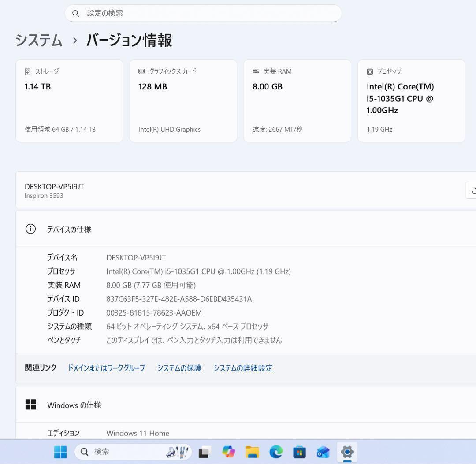Click the storage card icon

pyautogui.click(x=28, y=72)
